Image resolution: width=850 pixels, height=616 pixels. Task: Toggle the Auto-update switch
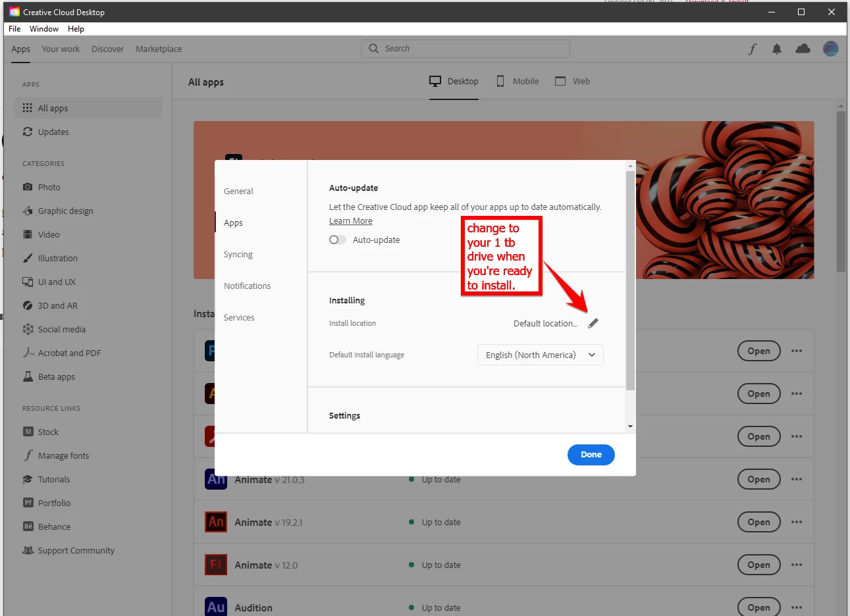[x=338, y=240]
